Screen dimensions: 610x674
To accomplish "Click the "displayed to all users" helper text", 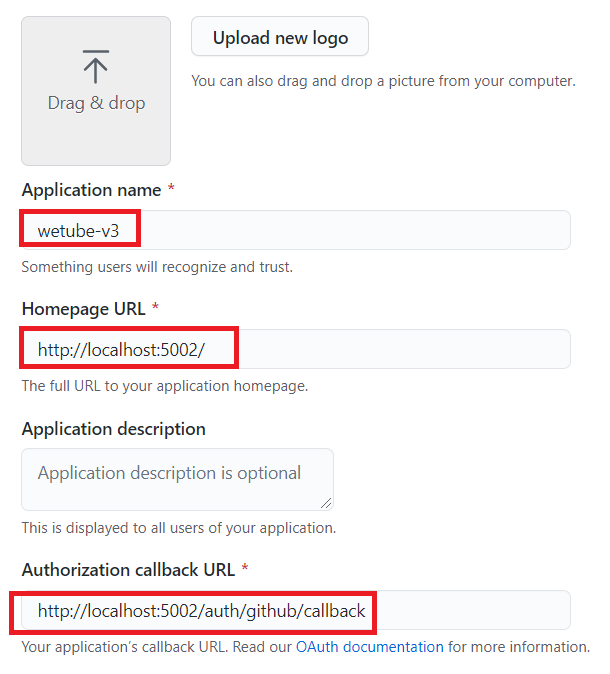I will tap(179, 528).
